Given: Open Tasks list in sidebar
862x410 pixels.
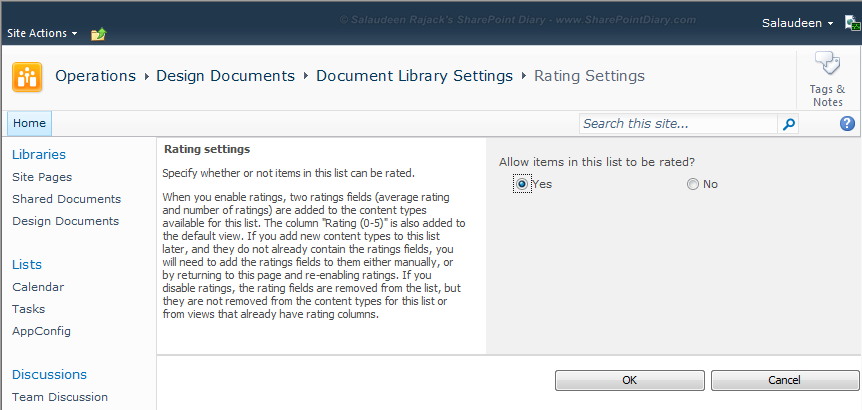Looking at the screenshot, I should (29, 309).
